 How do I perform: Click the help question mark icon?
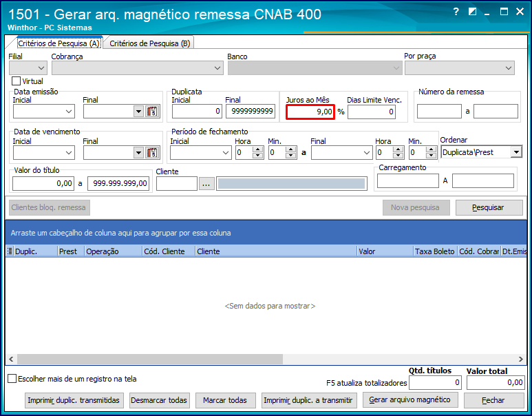point(456,12)
